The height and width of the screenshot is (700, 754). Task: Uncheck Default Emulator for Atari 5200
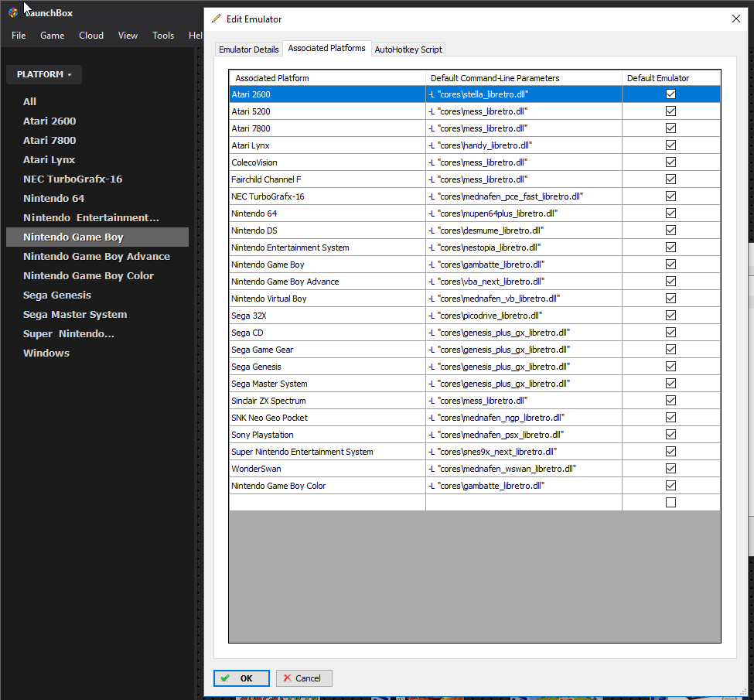670,111
